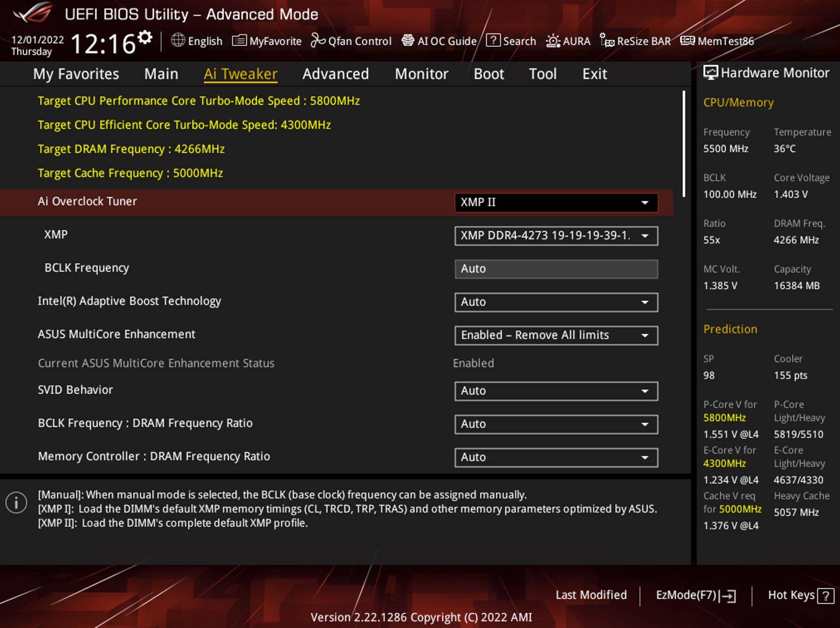Open ReSize BAR settings
This screenshot has height=628, width=840.
click(x=636, y=41)
